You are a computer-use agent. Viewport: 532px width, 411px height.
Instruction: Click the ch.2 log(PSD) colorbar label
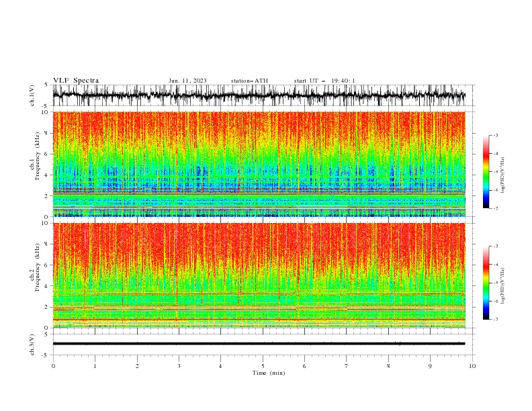pos(502,285)
